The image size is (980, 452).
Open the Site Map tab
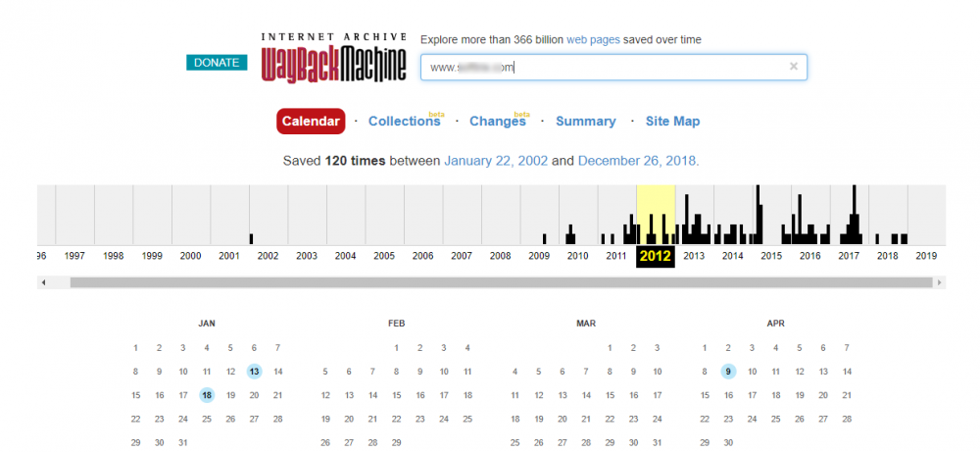[672, 122]
